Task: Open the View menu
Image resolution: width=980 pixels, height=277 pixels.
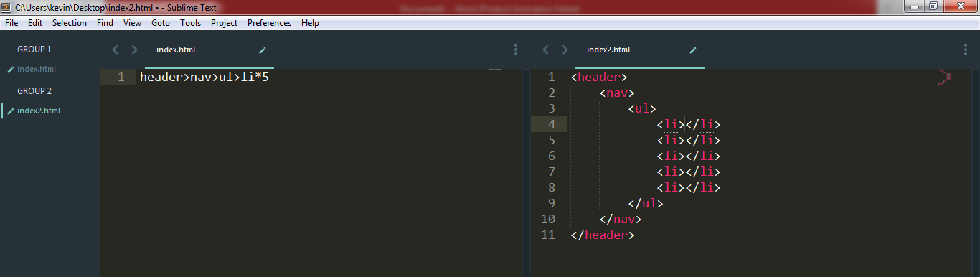Action: coord(132,23)
